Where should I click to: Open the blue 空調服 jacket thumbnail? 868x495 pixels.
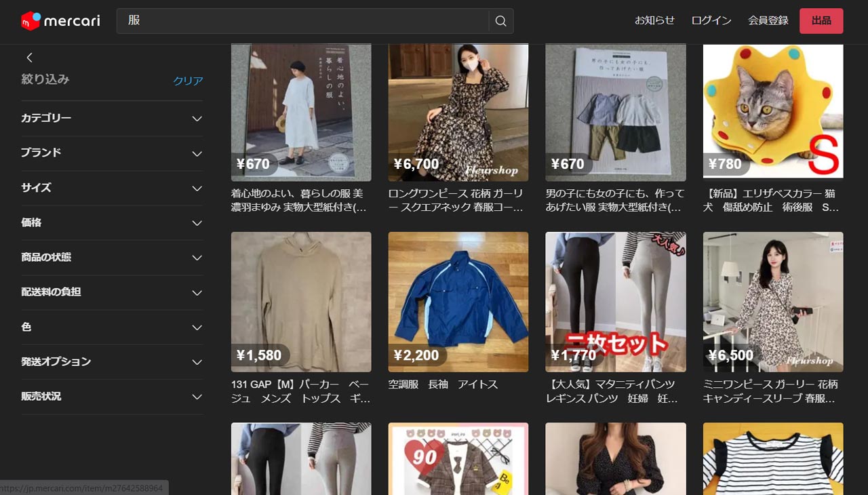pos(458,302)
